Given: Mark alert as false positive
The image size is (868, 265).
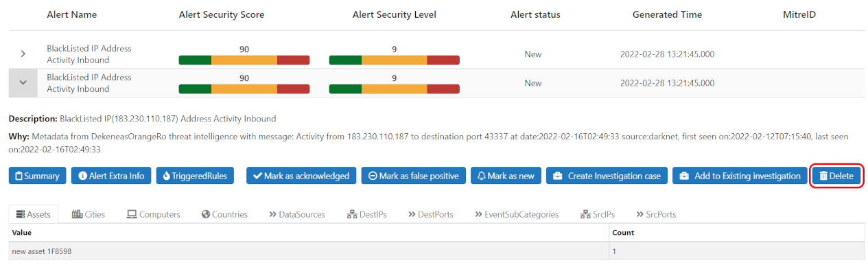Looking at the screenshot, I should click(414, 176).
